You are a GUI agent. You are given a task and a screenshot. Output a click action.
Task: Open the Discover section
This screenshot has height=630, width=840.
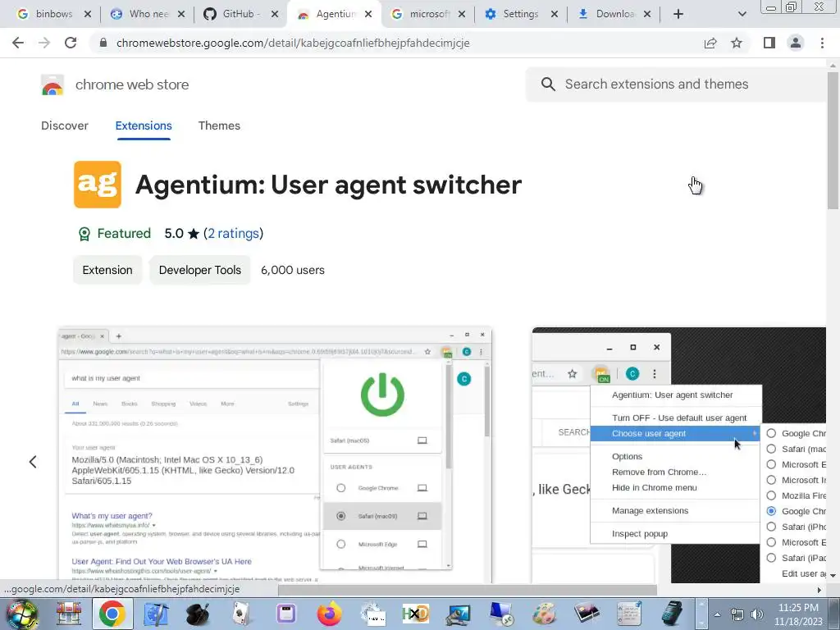click(x=65, y=126)
